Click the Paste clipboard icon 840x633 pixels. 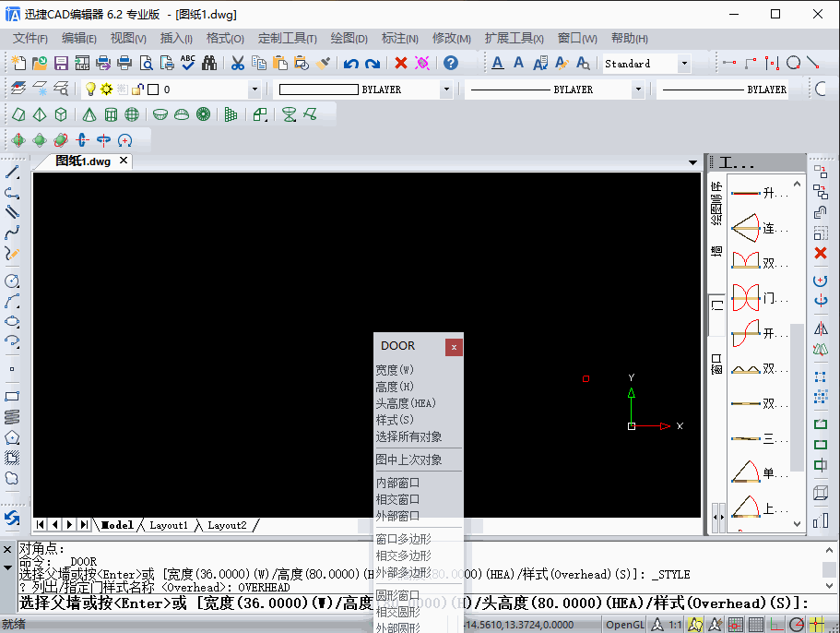coord(280,64)
